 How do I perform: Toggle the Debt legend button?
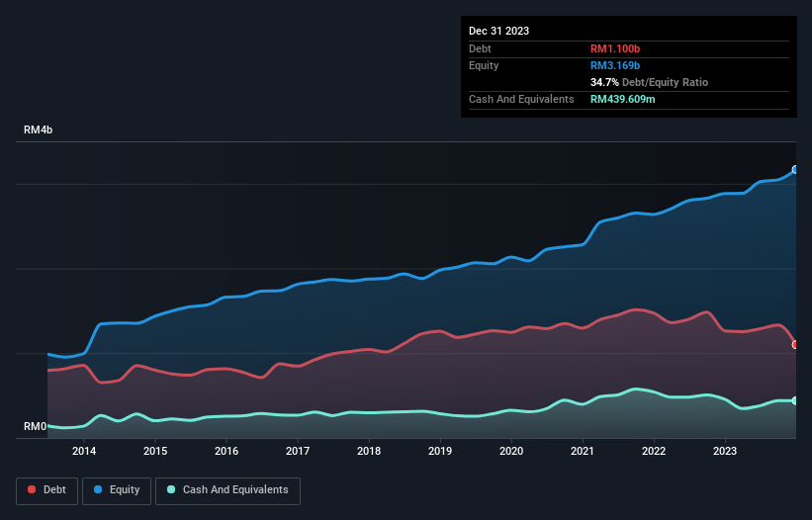coord(47,490)
